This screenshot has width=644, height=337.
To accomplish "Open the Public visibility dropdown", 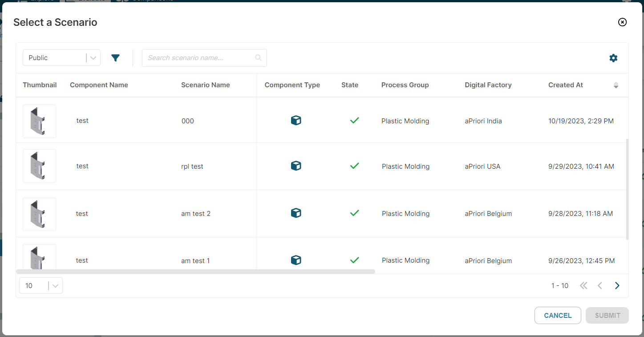I will pos(61,58).
